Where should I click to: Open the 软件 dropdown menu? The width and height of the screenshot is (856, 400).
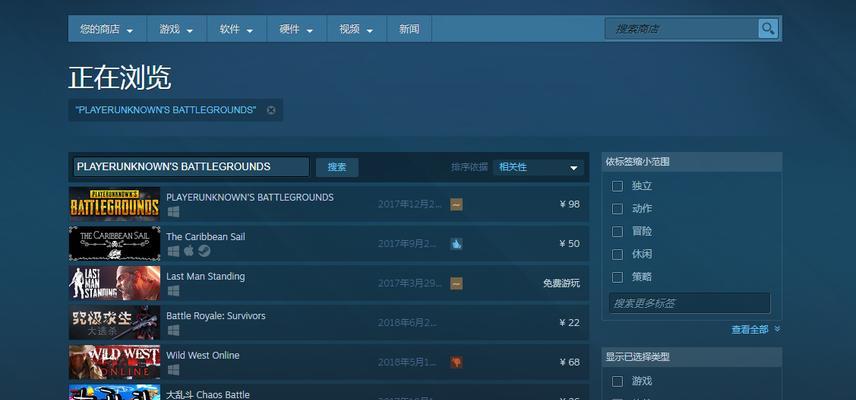pyautogui.click(x=236, y=29)
